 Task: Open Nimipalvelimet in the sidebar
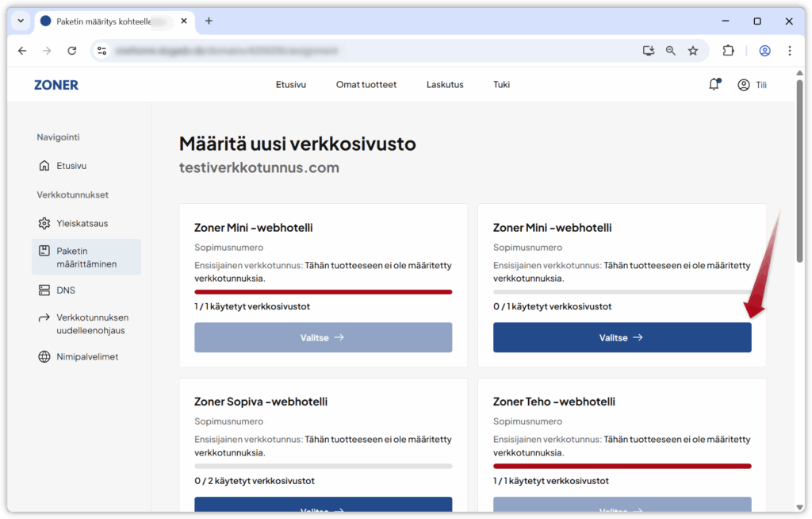pyautogui.click(x=87, y=357)
